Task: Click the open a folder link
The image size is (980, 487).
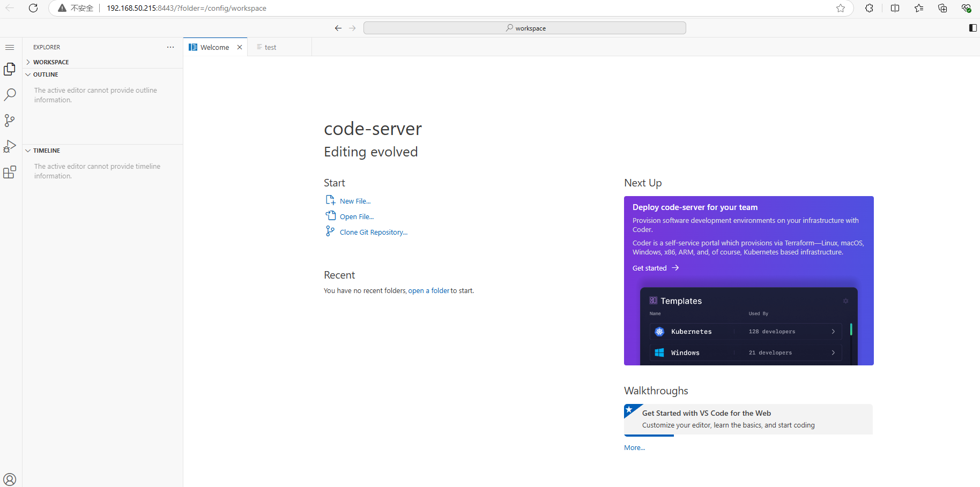Action: (428, 290)
